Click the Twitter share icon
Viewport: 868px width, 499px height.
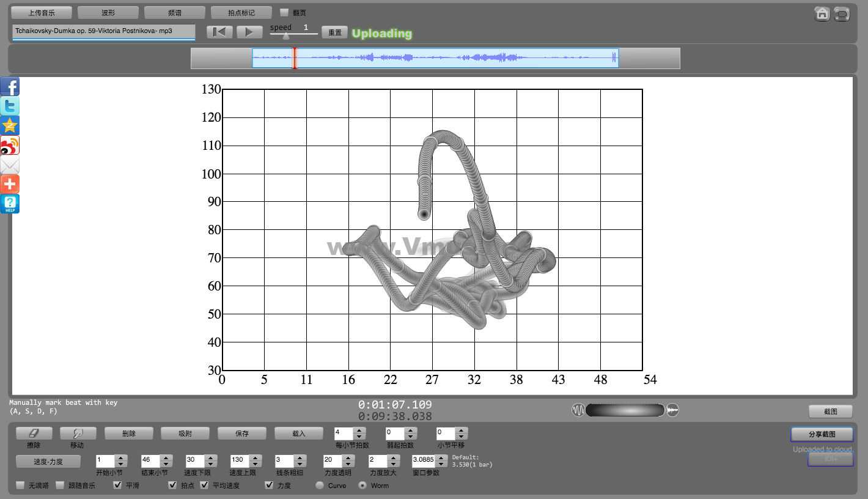[x=10, y=106]
